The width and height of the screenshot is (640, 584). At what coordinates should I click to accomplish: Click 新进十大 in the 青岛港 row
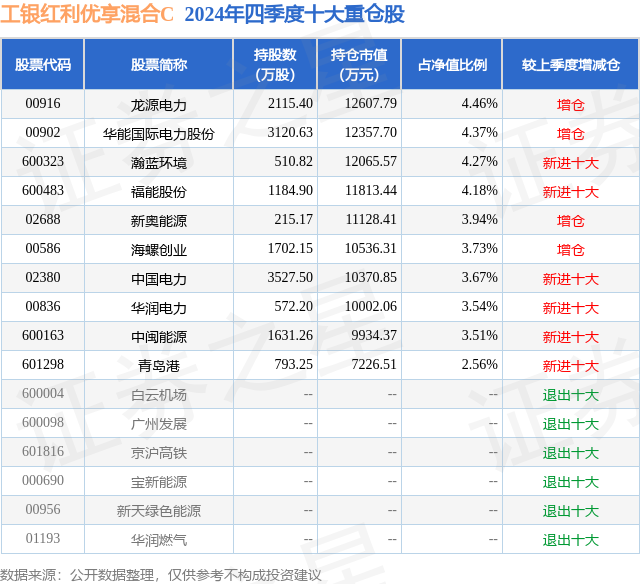(571, 366)
